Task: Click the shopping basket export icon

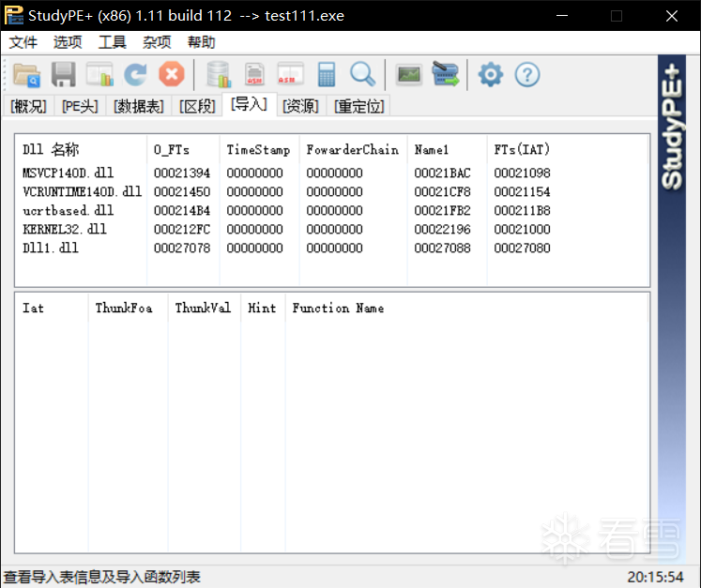Action: tap(445, 75)
